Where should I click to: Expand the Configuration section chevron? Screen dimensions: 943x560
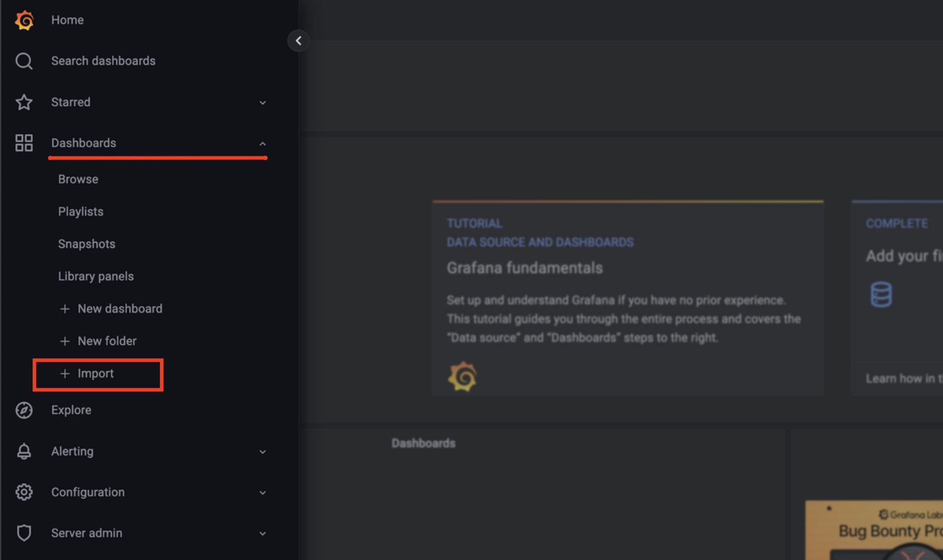point(263,493)
